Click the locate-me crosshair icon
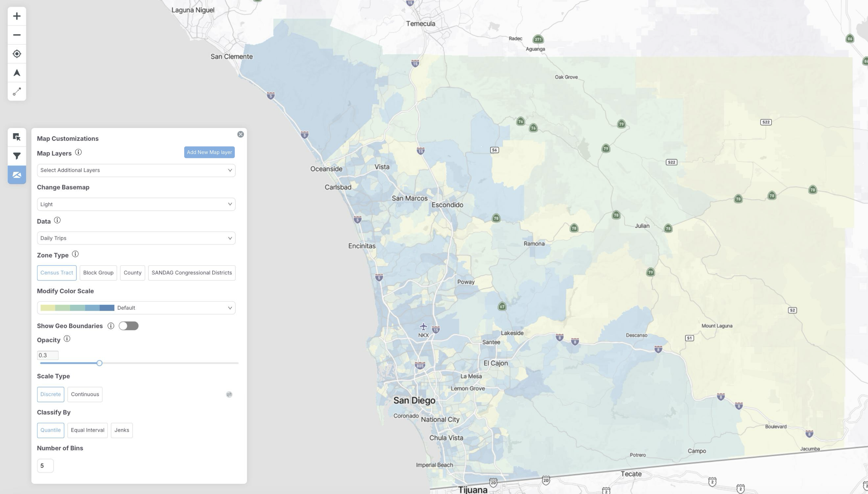This screenshot has height=494, width=868. (17, 54)
